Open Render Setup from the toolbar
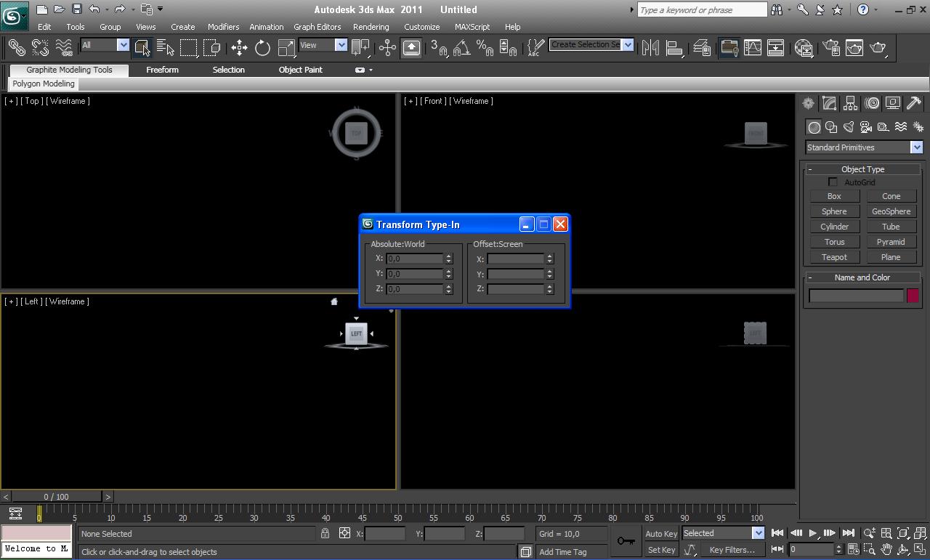This screenshot has width=930, height=560. pos(832,48)
